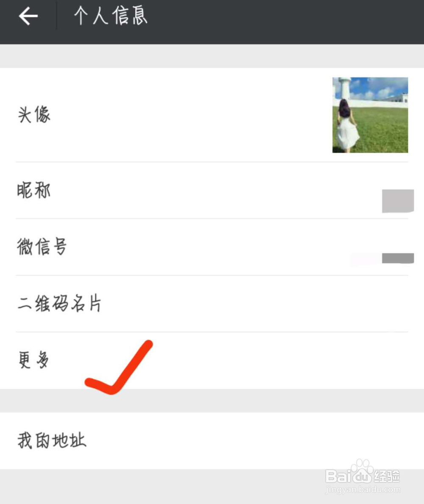
Task: Tap the grey spacer above 头像 section
Action: point(212,56)
